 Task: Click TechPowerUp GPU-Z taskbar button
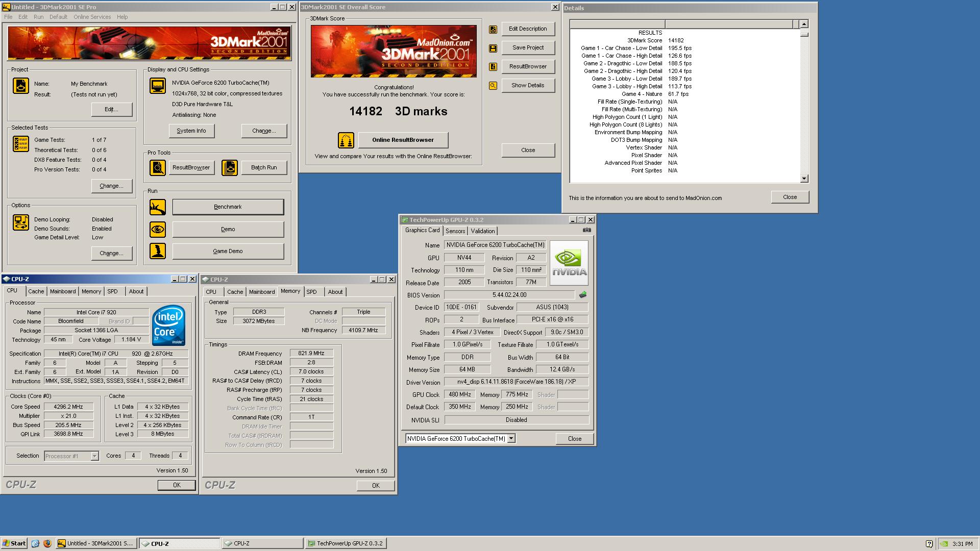346,544
